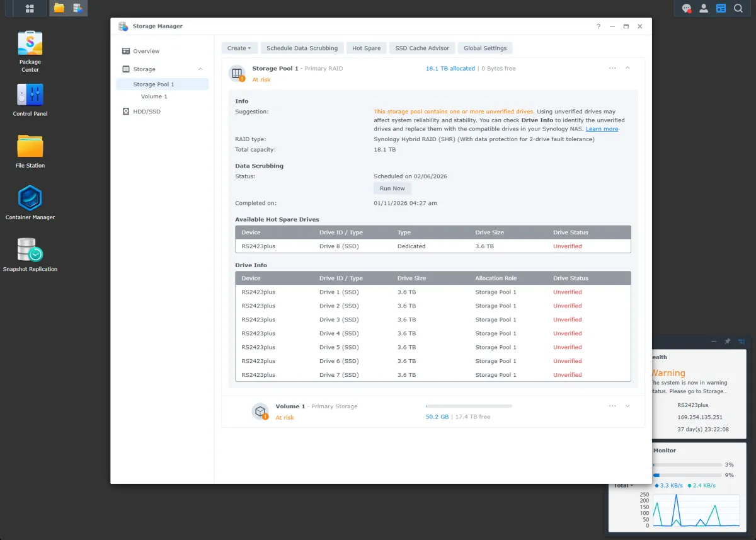
Task: Expand the Volume 1 details
Action: (x=627, y=406)
